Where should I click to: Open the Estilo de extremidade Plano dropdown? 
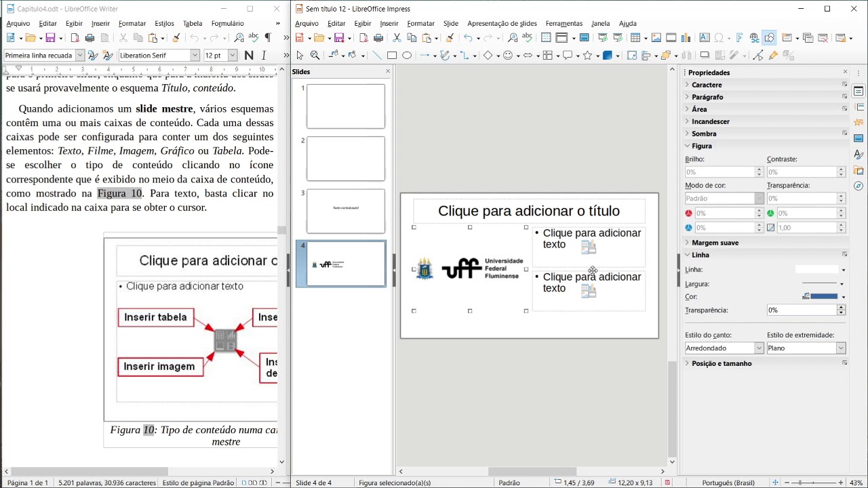841,348
